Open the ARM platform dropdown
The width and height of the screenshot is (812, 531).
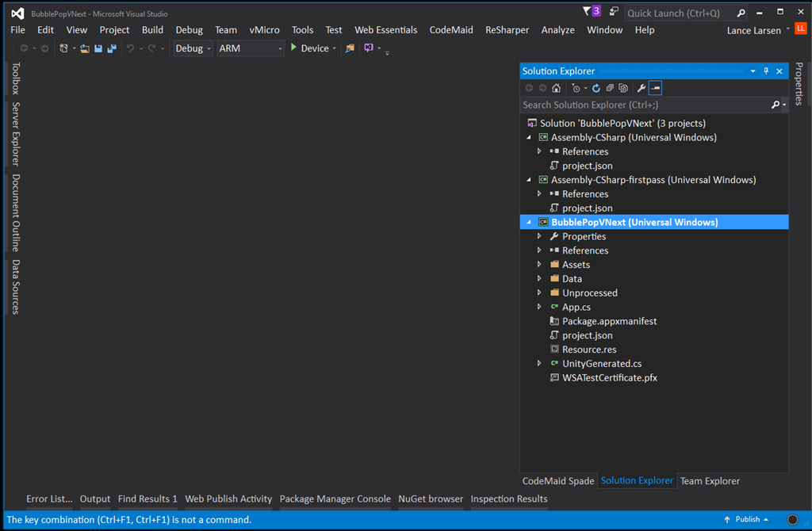pyautogui.click(x=251, y=48)
